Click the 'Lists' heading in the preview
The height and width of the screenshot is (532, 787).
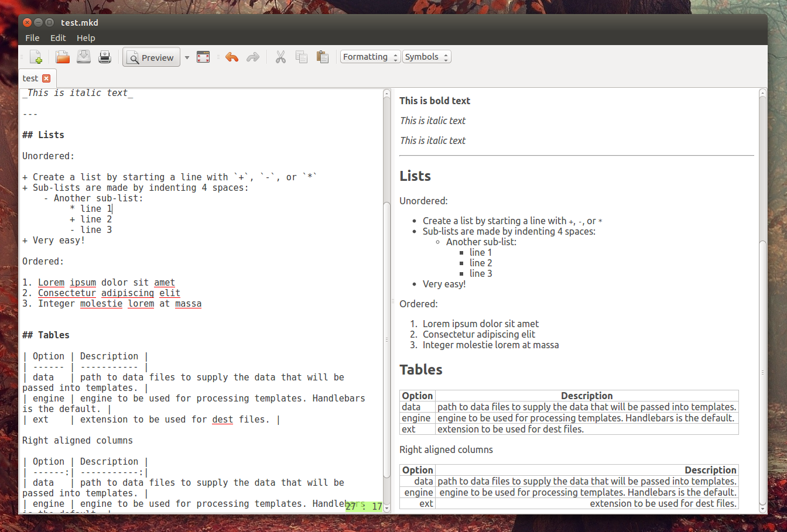pos(415,176)
